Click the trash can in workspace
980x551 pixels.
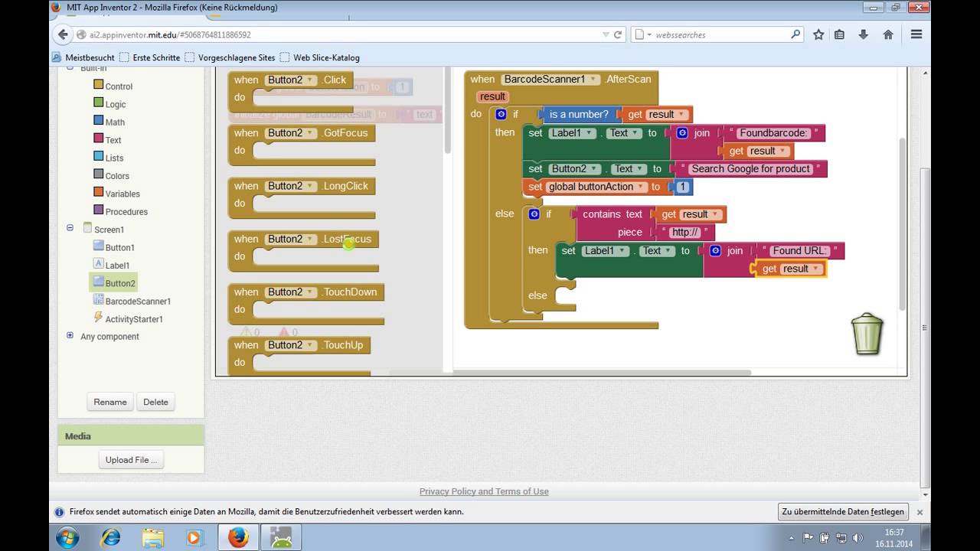pos(867,334)
